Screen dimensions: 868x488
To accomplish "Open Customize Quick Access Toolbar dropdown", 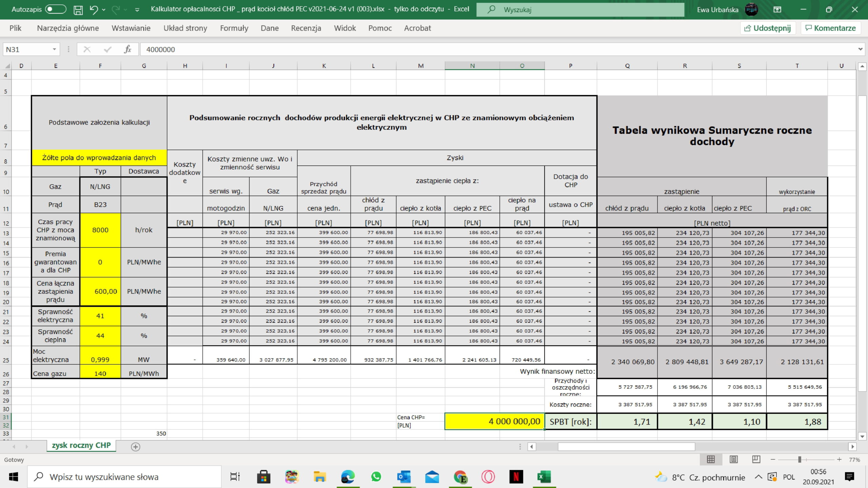I will [137, 10].
